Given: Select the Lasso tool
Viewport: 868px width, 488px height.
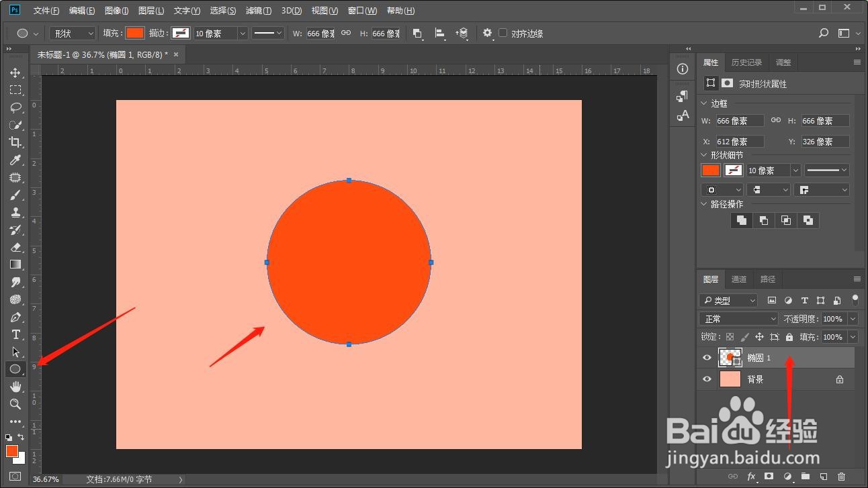Looking at the screenshot, I should coord(15,107).
